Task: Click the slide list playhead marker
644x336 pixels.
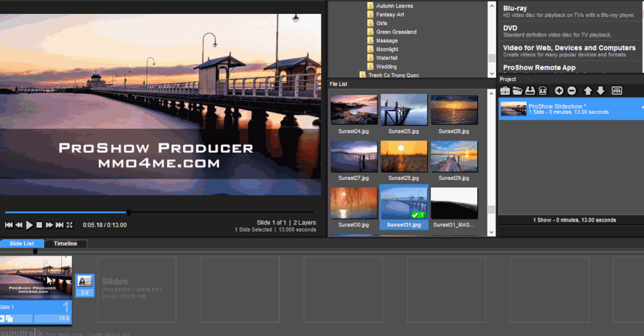Action: [x=35, y=252]
